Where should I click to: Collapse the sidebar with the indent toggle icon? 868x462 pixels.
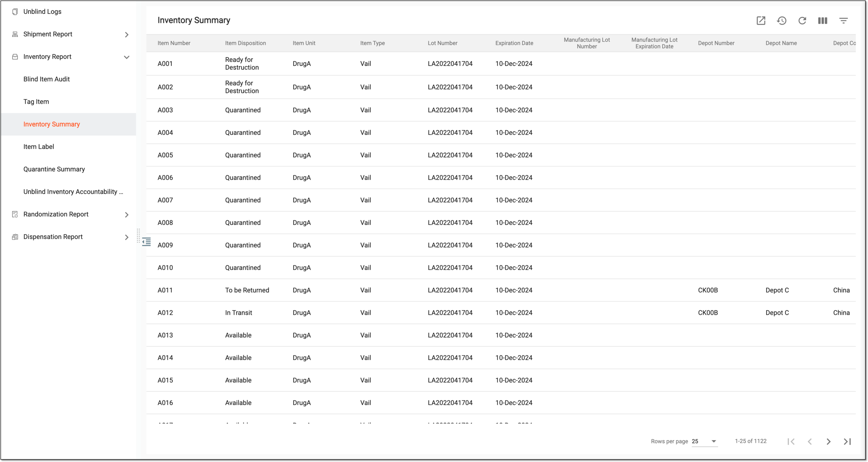(x=147, y=242)
